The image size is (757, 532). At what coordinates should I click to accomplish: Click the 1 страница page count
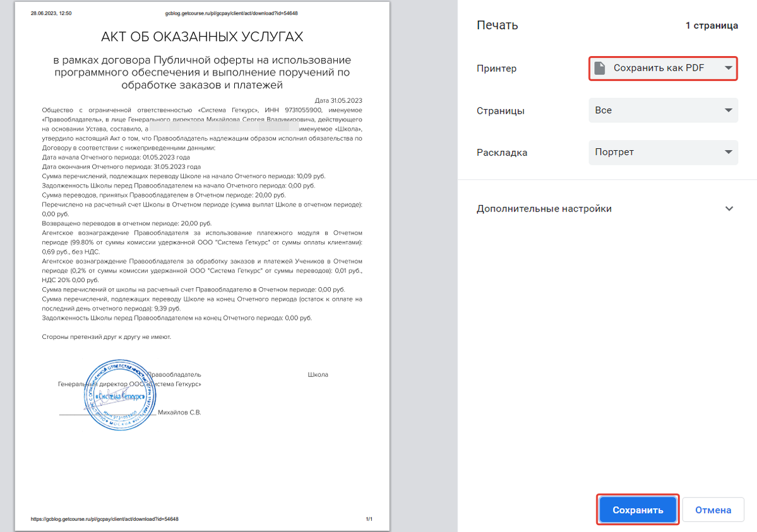coord(712,26)
